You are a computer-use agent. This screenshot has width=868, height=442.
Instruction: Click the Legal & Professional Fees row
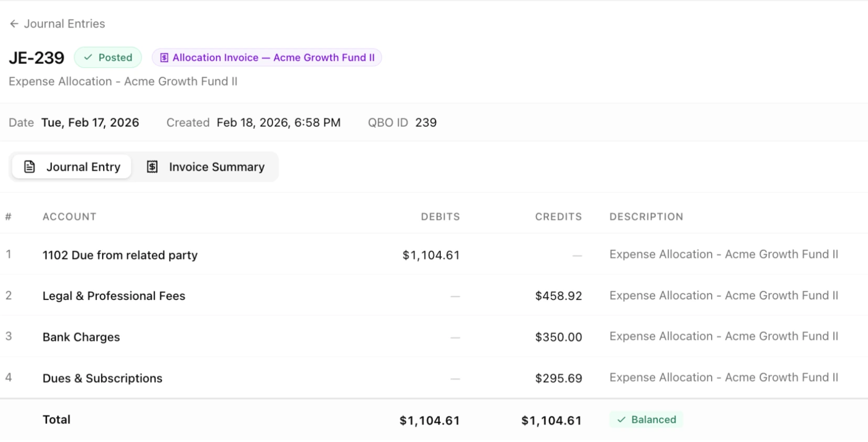pyautogui.click(x=114, y=295)
